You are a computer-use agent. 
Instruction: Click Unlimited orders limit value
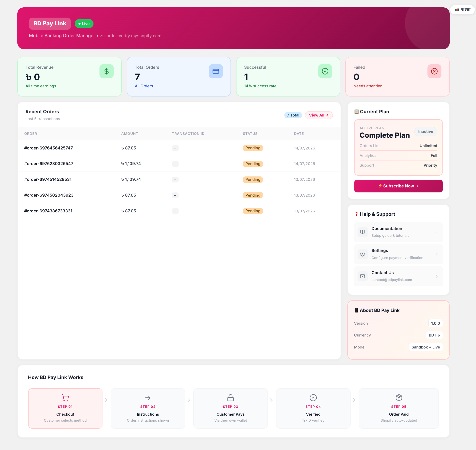pyautogui.click(x=428, y=146)
